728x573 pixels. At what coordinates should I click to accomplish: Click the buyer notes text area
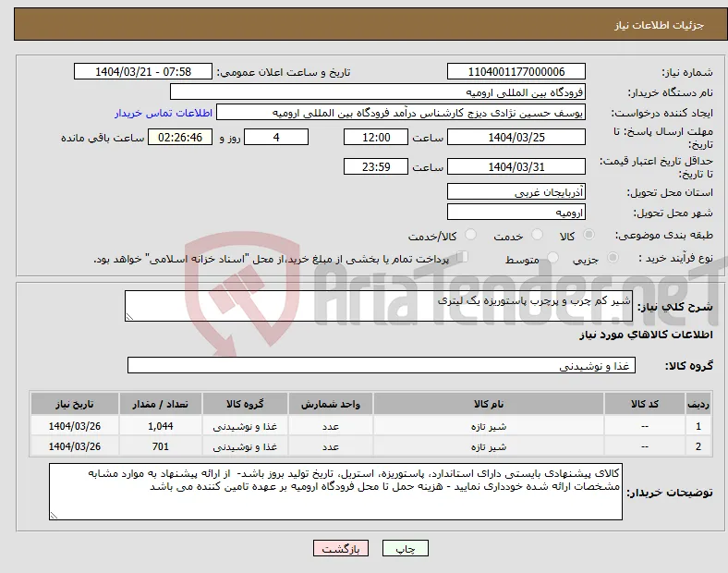335,492
